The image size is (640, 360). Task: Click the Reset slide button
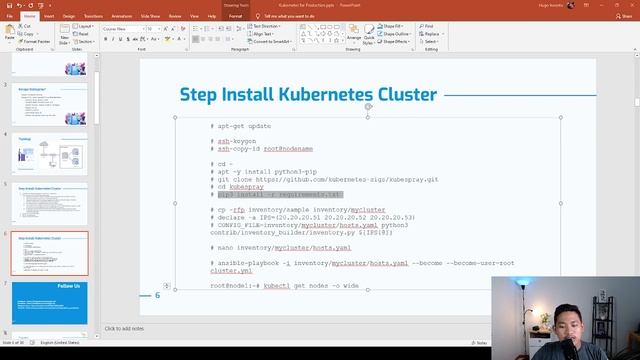81,34
